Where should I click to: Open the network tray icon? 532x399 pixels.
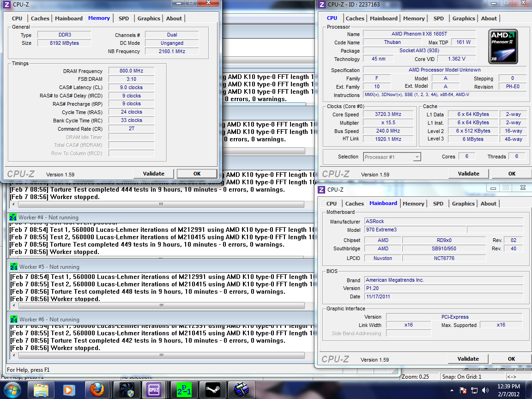[474, 390]
